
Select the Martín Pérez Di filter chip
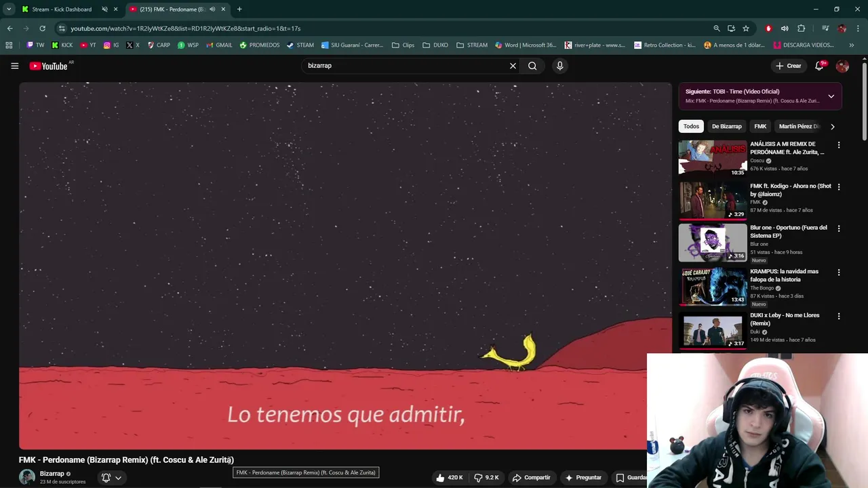(x=799, y=126)
